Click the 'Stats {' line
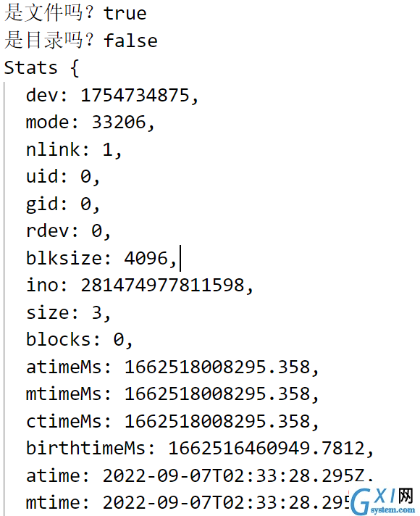Image resolution: width=420 pixels, height=516 pixels. [x=42, y=68]
